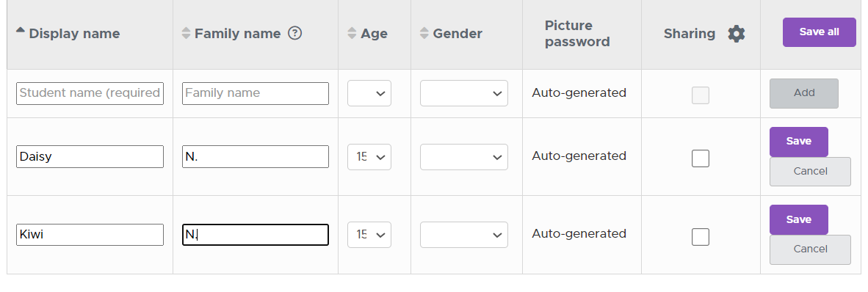Focus the Student name required field

(x=90, y=93)
